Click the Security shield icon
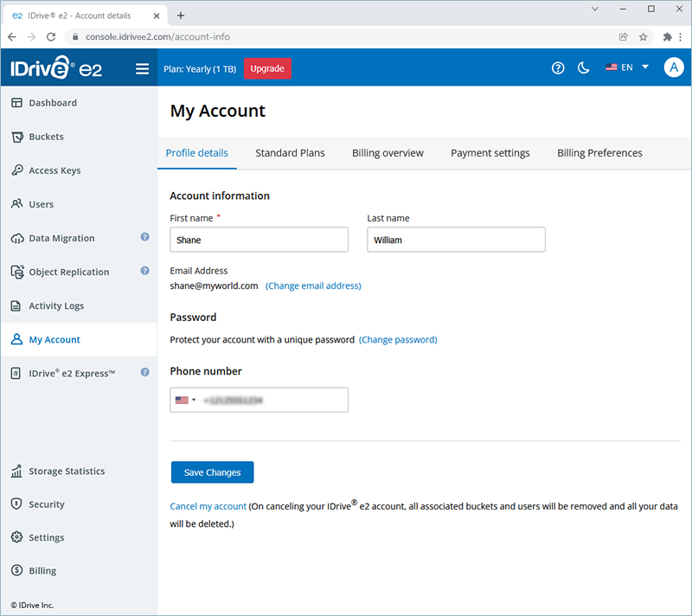The height and width of the screenshot is (616, 692). (16, 504)
